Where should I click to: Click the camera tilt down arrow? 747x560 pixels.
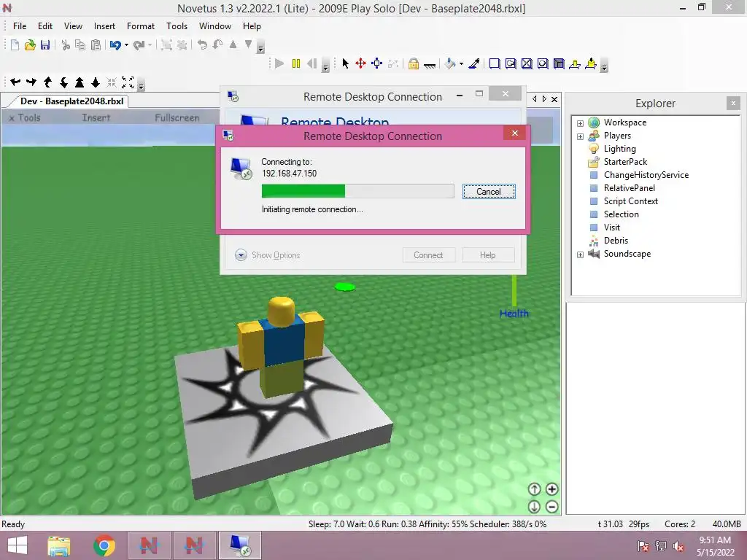pyautogui.click(x=63, y=82)
